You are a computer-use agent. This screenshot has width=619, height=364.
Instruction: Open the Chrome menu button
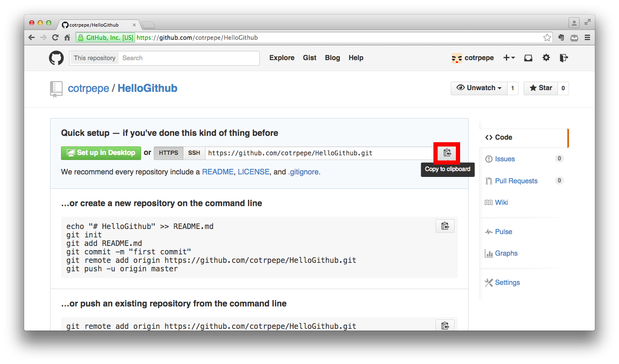[587, 38]
